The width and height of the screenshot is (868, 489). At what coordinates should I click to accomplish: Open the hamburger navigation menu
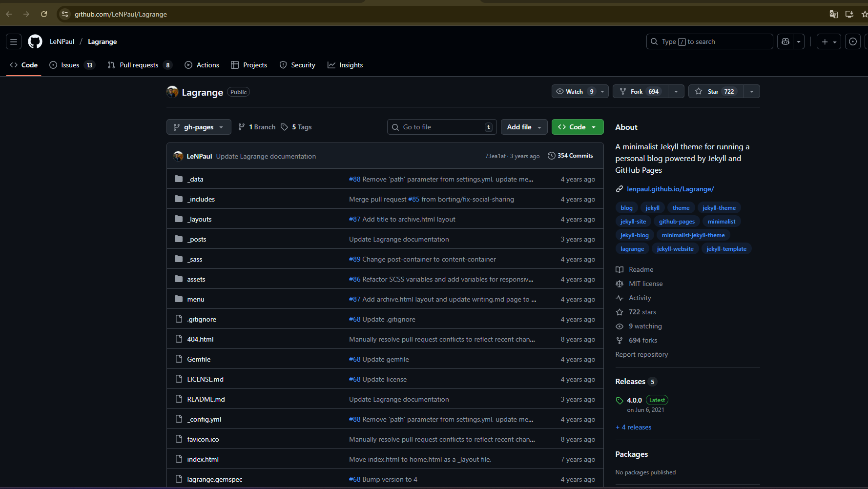pos(14,41)
